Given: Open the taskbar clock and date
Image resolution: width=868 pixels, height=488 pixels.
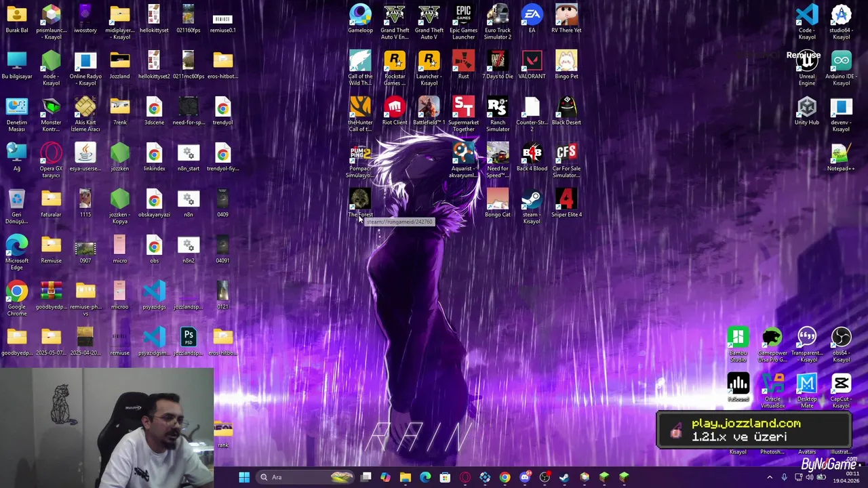Looking at the screenshot, I should pyautogui.click(x=846, y=477).
